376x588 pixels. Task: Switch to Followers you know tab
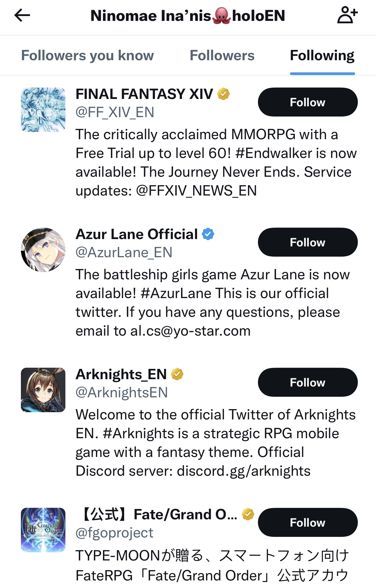87,55
